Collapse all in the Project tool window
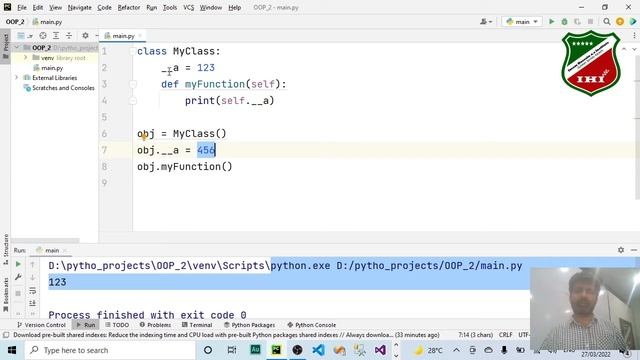This screenshot has height=360, width=640. click(x=69, y=36)
